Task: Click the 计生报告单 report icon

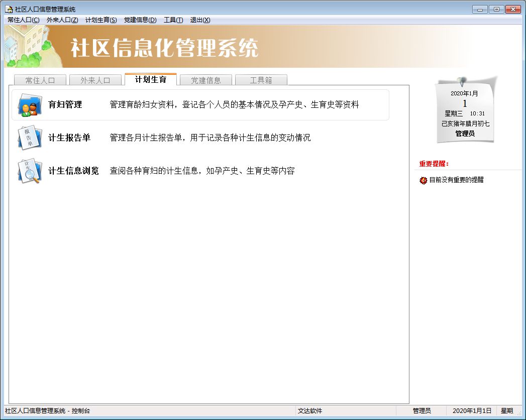Action: click(x=30, y=137)
